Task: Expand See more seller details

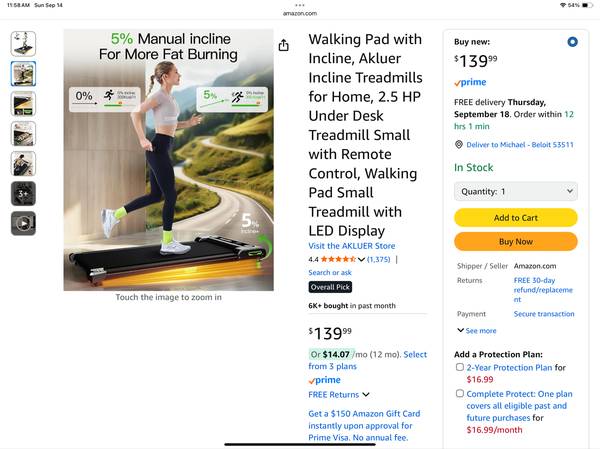Action: pyautogui.click(x=477, y=331)
